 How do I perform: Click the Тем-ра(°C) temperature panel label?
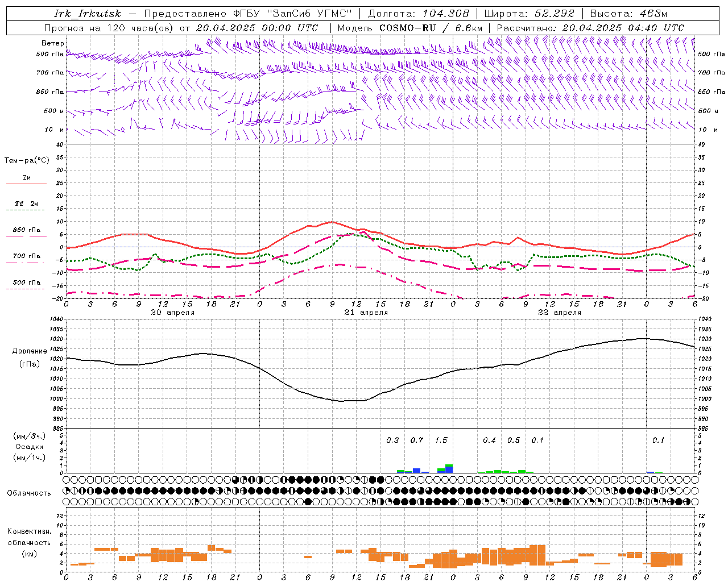click(x=27, y=161)
